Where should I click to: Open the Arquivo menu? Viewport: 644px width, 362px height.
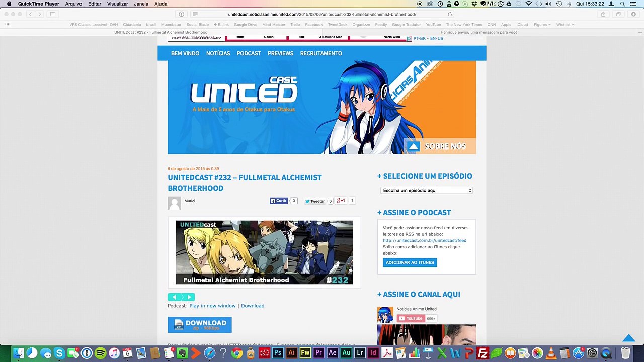tap(73, 4)
